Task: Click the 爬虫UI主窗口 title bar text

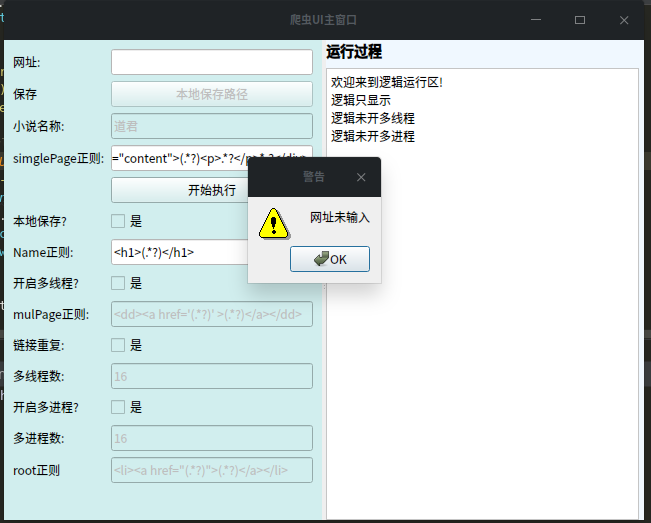Action: tap(323, 20)
